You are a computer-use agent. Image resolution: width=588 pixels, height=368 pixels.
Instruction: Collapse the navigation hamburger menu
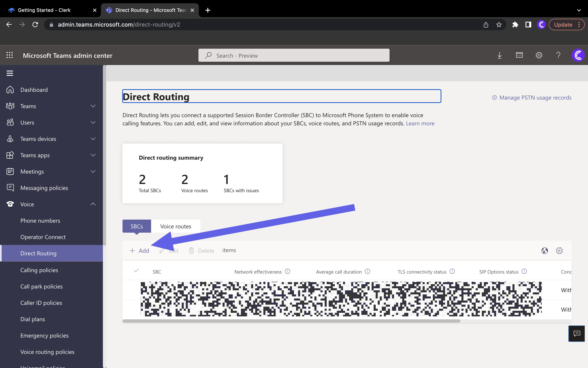(10, 73)
